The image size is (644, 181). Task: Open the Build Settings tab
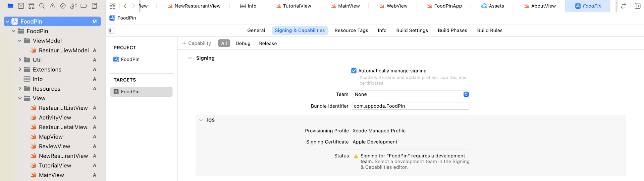click(x=412, y=30)
